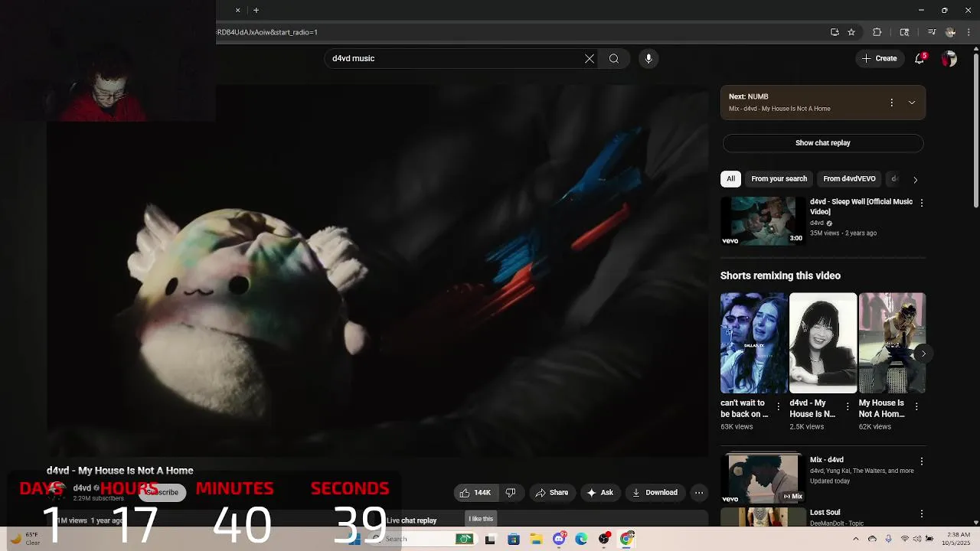Screen dimensions: 980x551
Task: Open Chrome media controls icon
Action: coord(932,32)
